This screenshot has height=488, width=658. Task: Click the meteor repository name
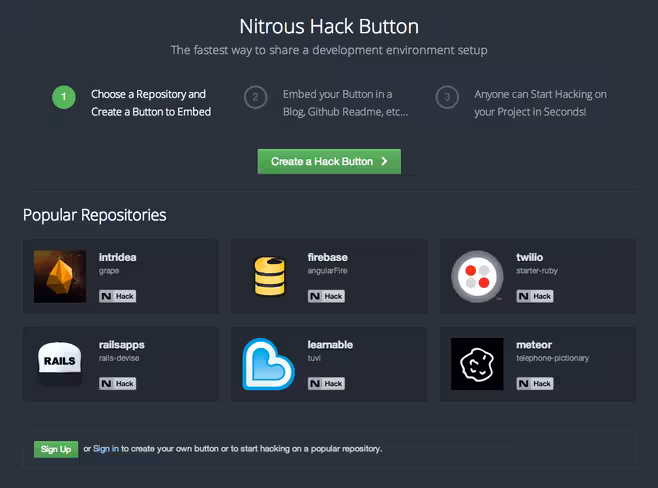[x=534, y=345]
